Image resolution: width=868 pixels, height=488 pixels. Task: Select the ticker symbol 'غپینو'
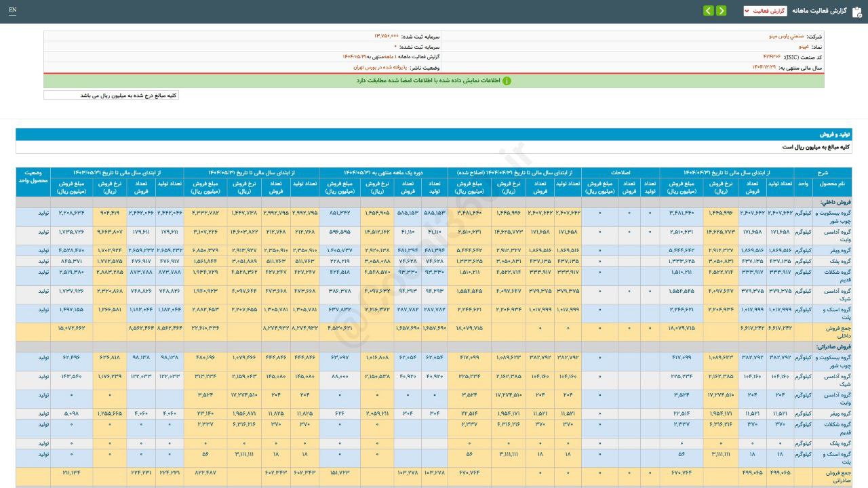803,47
